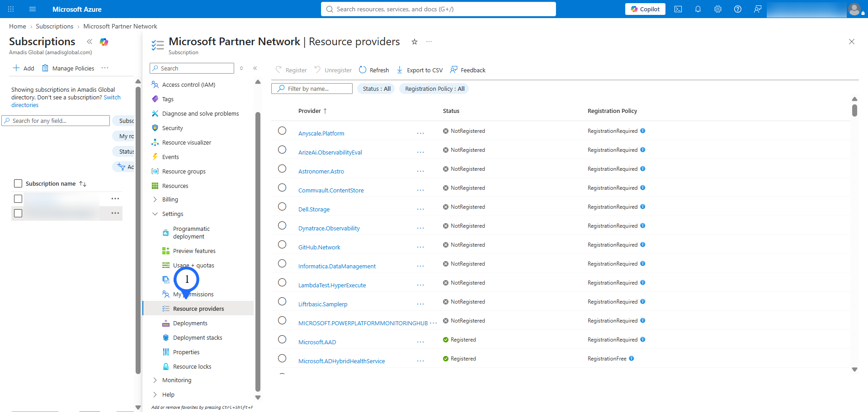
Task: Open Tags in the resource menu
Action: [168, 99]
